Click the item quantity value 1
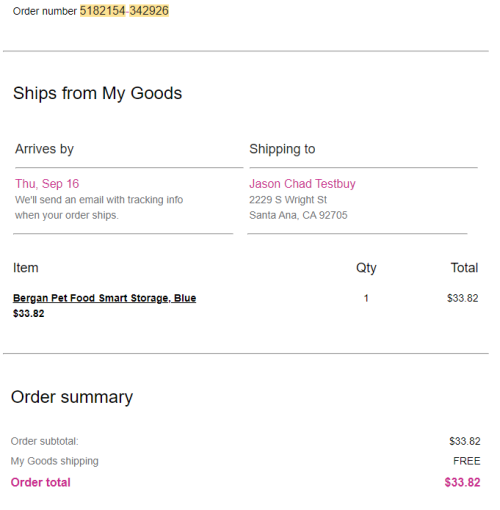The image size is (500, 510). [366, 298]
